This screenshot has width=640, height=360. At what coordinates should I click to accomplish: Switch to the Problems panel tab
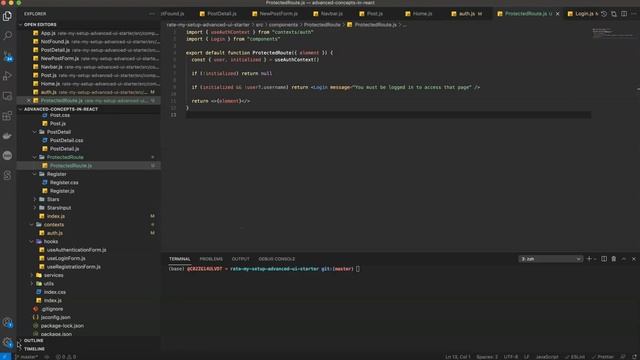coord(211,259)
